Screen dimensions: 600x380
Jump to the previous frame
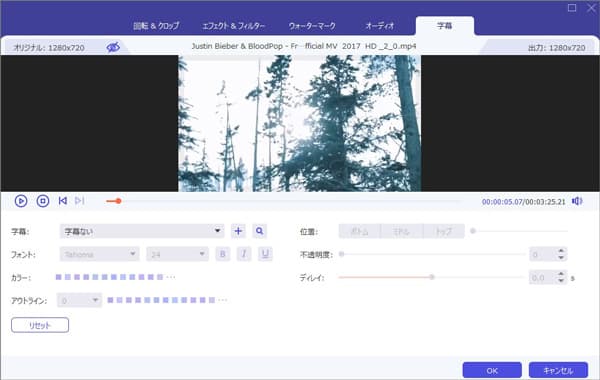click(63, 201)
